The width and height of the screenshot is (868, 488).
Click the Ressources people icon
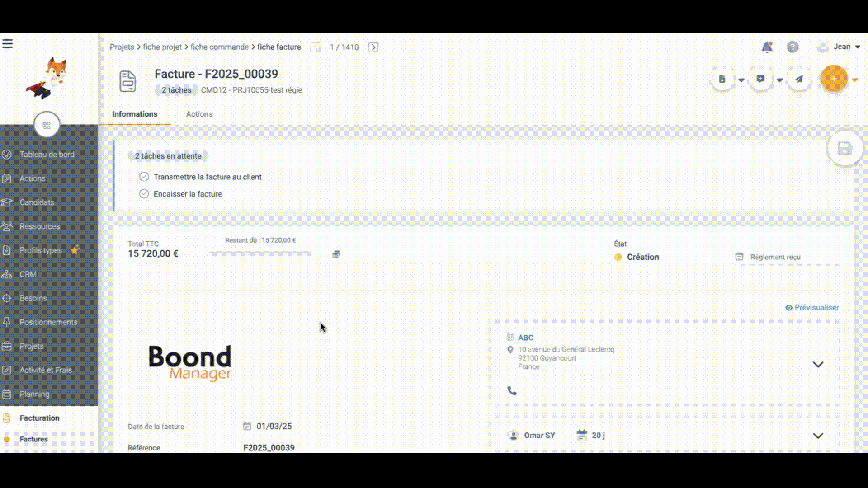pos(6,226)
